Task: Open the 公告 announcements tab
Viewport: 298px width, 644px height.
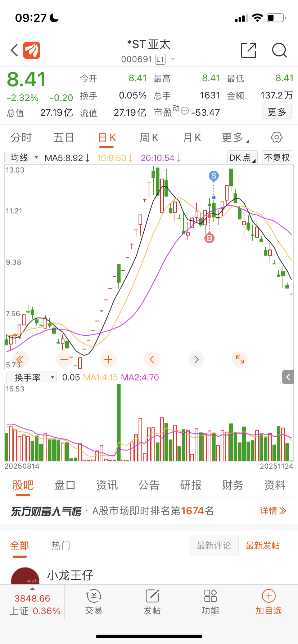Action: pos(149,485)
